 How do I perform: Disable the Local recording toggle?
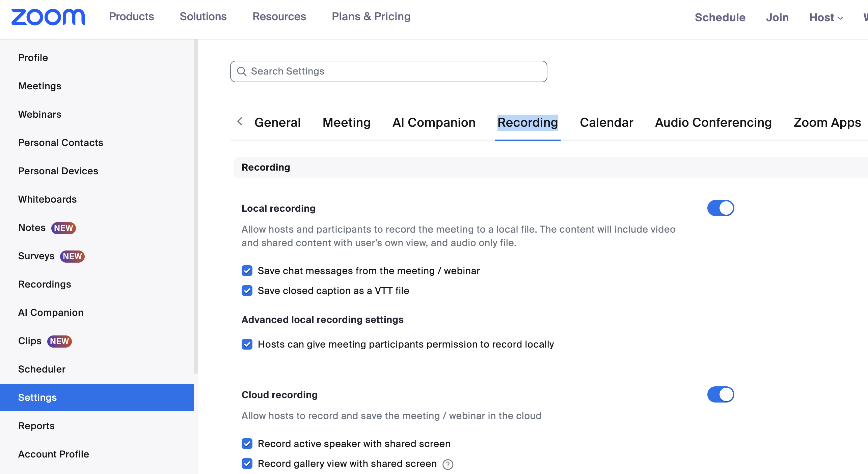click(721, 208)
